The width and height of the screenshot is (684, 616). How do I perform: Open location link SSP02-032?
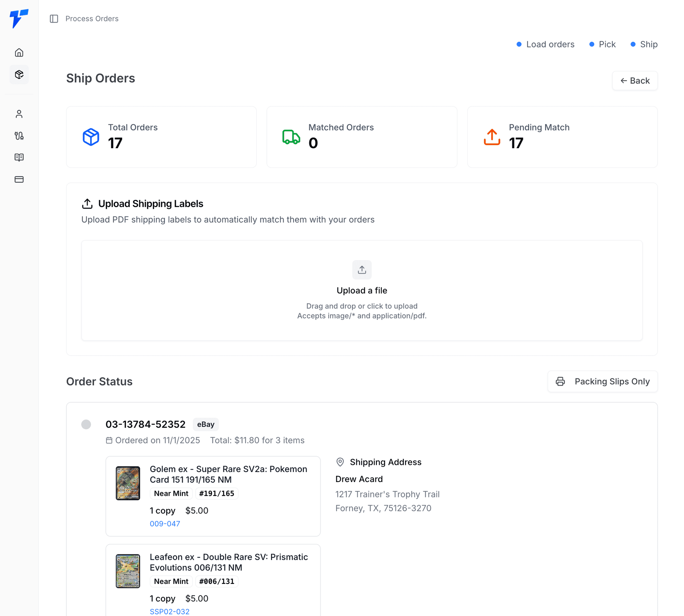click(x=169, y=611)
